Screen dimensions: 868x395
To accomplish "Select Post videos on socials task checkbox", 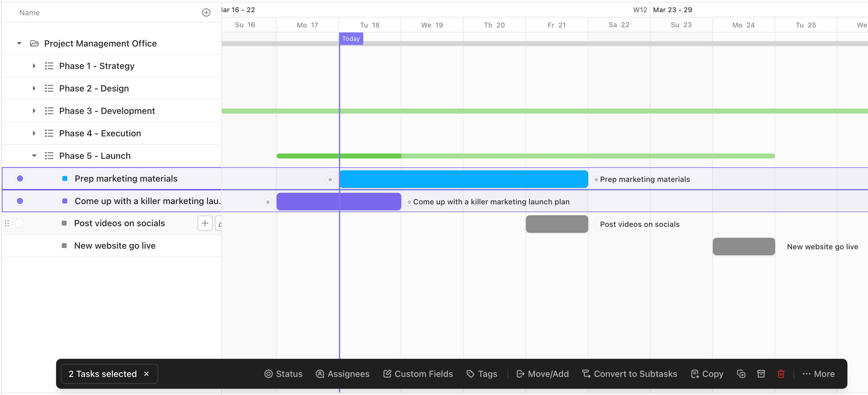I will click(20, 223).
